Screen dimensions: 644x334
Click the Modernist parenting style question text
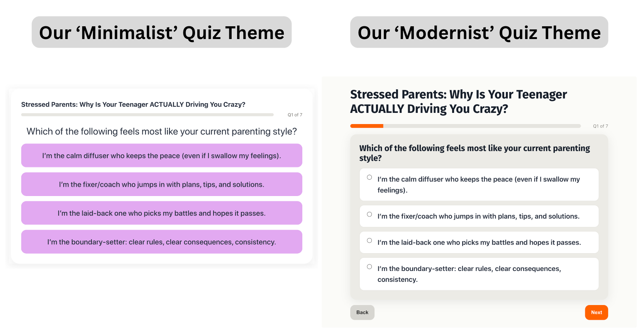point(475,153)
